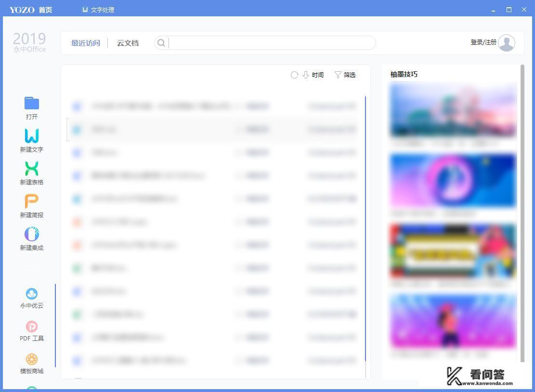
Task: Click the 新建表格 spreadsheet icon
Action: point(31,169)
